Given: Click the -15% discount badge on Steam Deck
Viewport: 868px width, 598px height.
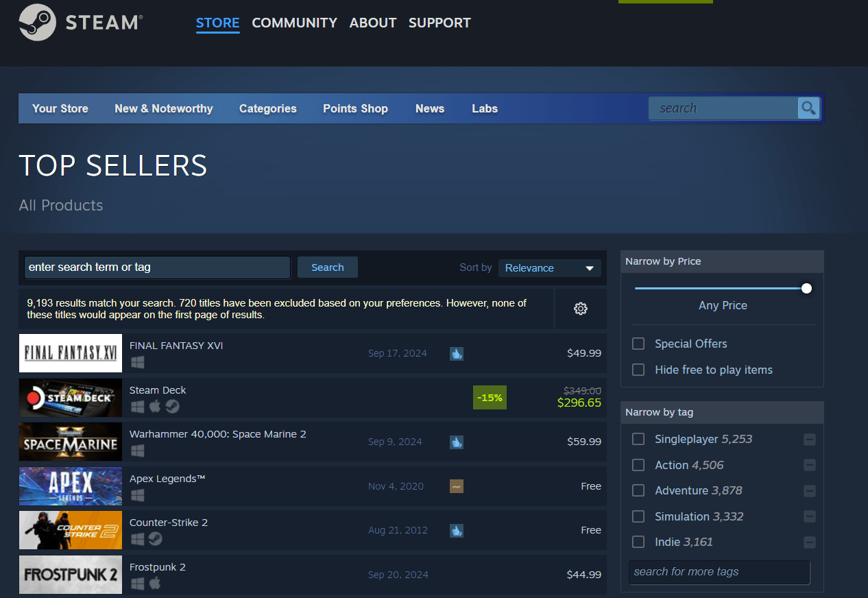Looking at the screenshot, I should pyautogui.click(x=490, y=397).
